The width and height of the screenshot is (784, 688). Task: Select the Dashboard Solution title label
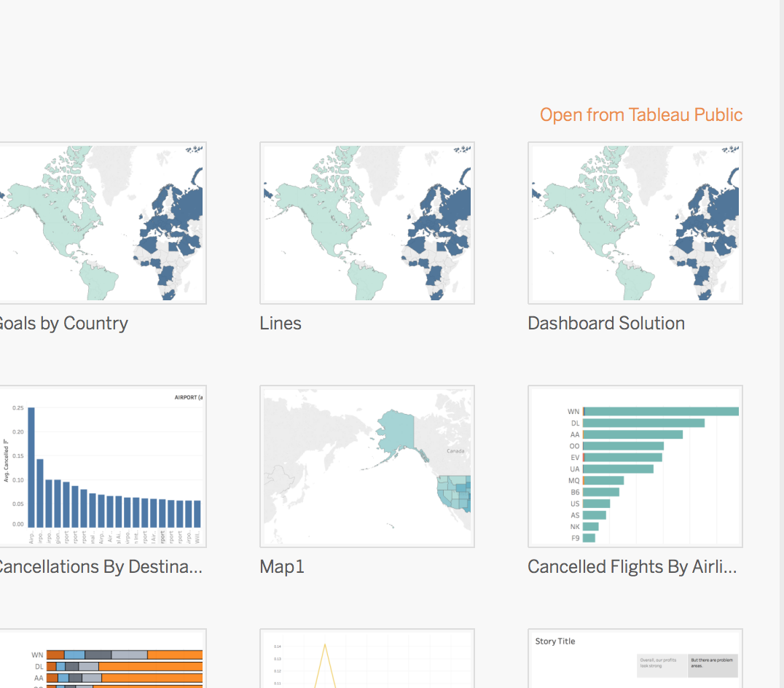606,324
